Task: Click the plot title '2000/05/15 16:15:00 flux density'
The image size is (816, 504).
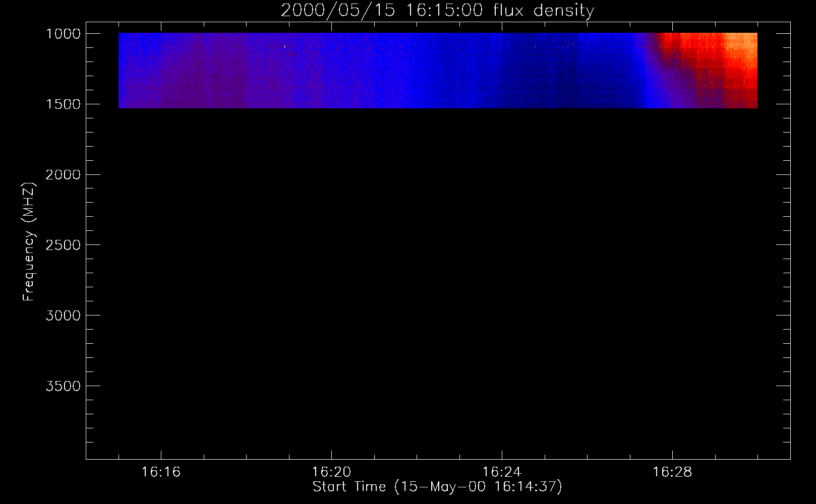Action: (x=437, y=10)
